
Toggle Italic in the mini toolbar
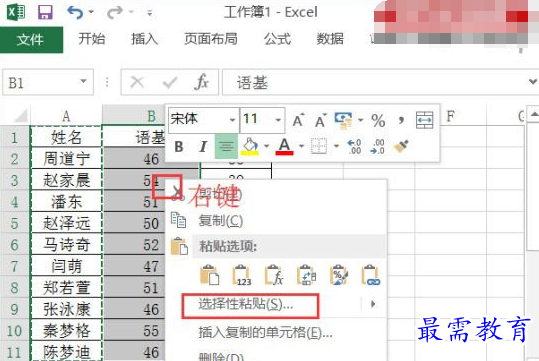203,146
